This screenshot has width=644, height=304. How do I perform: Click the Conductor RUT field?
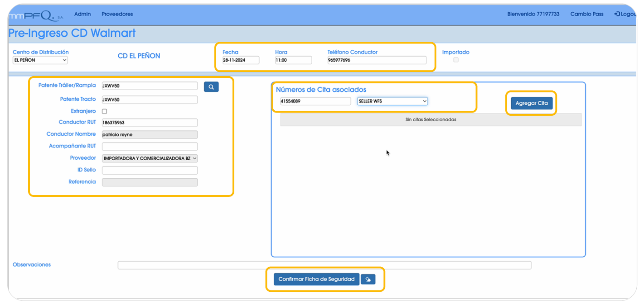150,123
